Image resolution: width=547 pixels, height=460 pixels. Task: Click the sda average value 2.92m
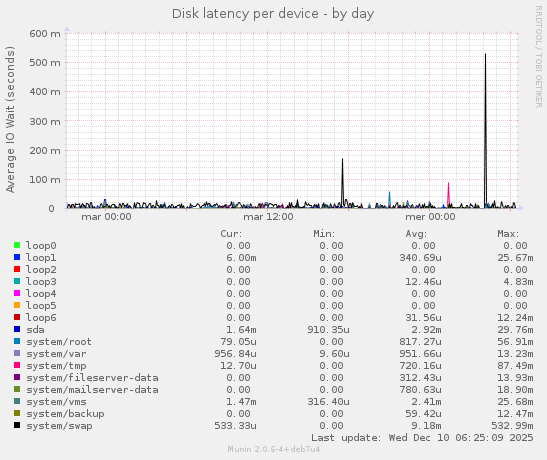click(426, 330)
